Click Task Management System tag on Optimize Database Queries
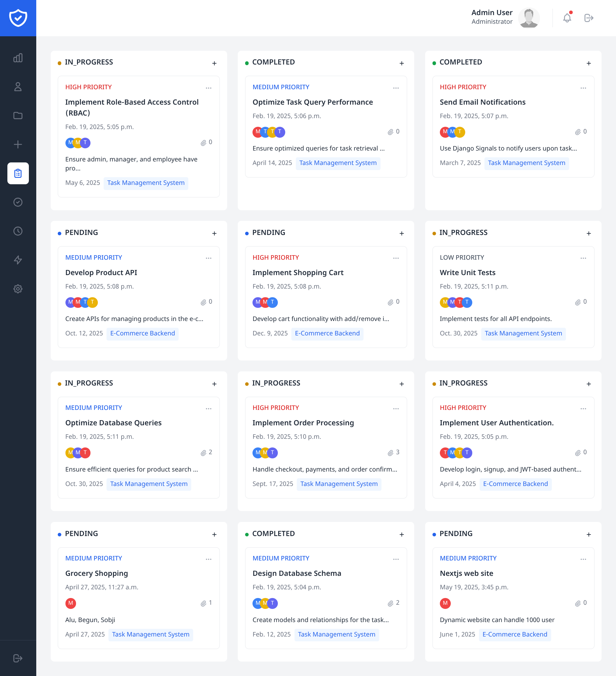 (x=149, y=484)
